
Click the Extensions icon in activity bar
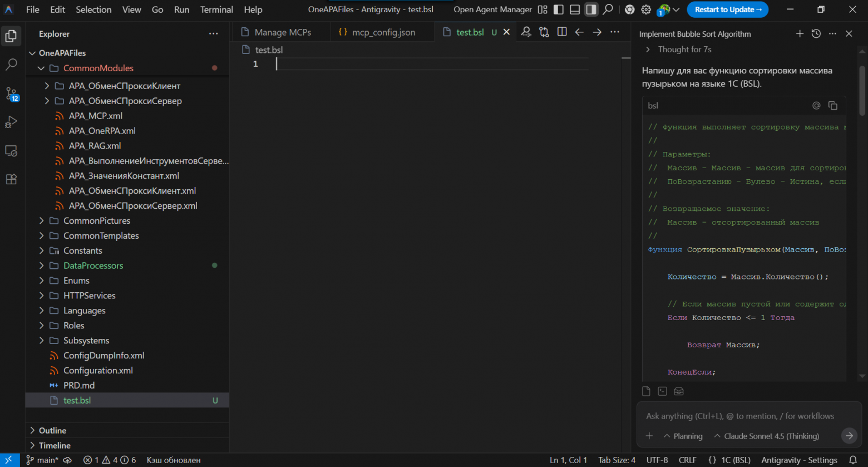(x=11, y=179)
